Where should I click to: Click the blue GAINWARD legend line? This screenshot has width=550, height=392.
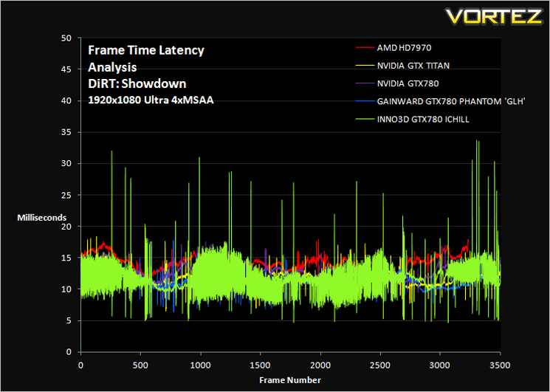click(365, 101)
